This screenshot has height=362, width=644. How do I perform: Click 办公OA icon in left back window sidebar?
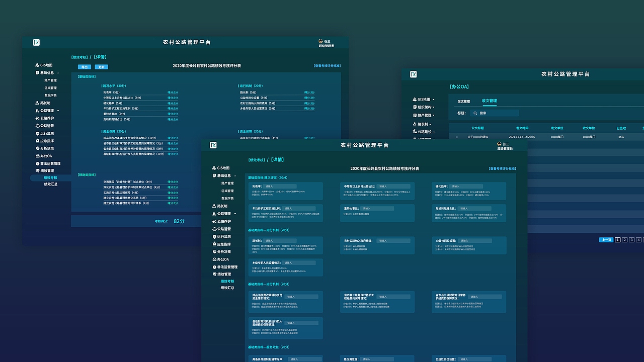pos(37,156)
